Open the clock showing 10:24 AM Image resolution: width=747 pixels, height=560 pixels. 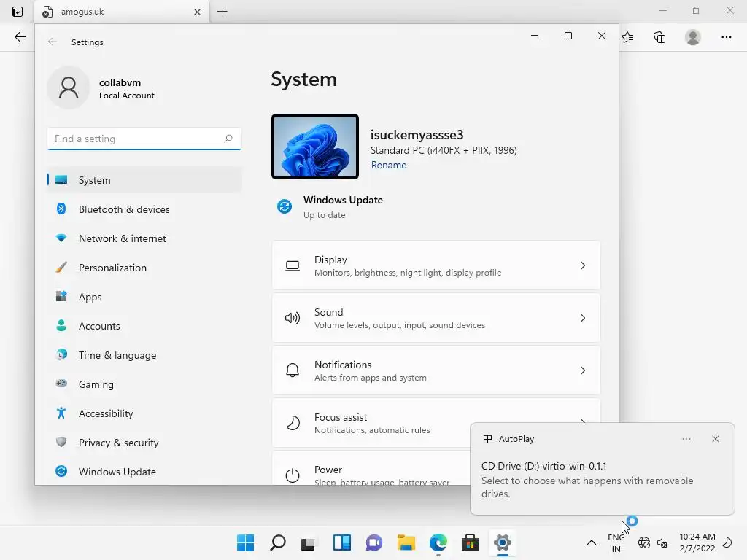point(697,542)
